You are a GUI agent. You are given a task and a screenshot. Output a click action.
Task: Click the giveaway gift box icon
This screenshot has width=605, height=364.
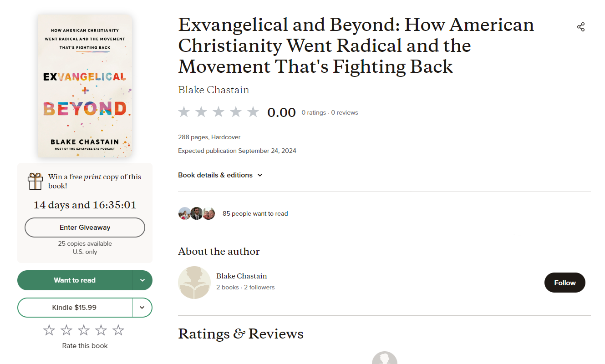click(x=35, y=181)
